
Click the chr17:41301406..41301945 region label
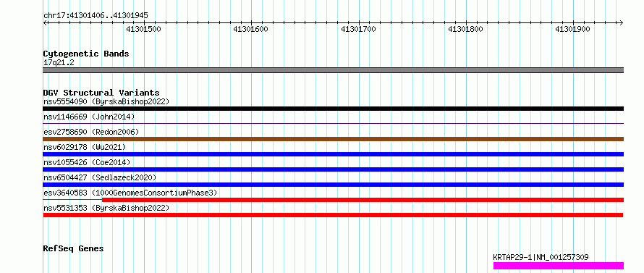[96, 16]
